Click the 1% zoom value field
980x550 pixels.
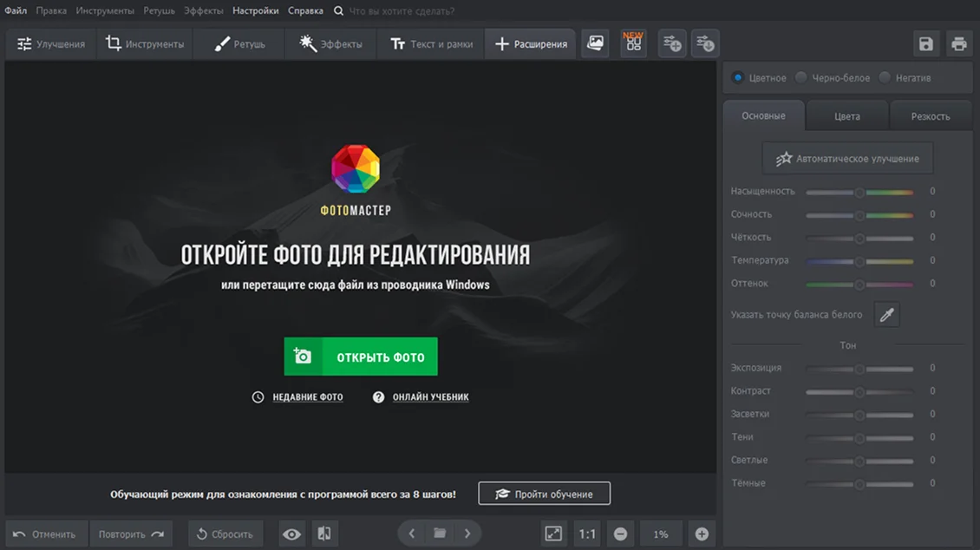[661, 534]
